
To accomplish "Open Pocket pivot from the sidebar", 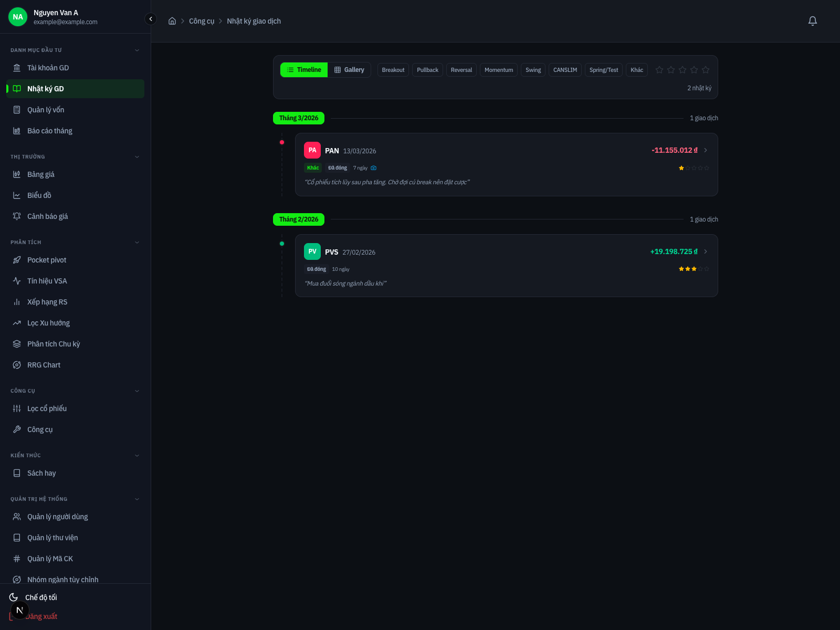I will [47, 260].
